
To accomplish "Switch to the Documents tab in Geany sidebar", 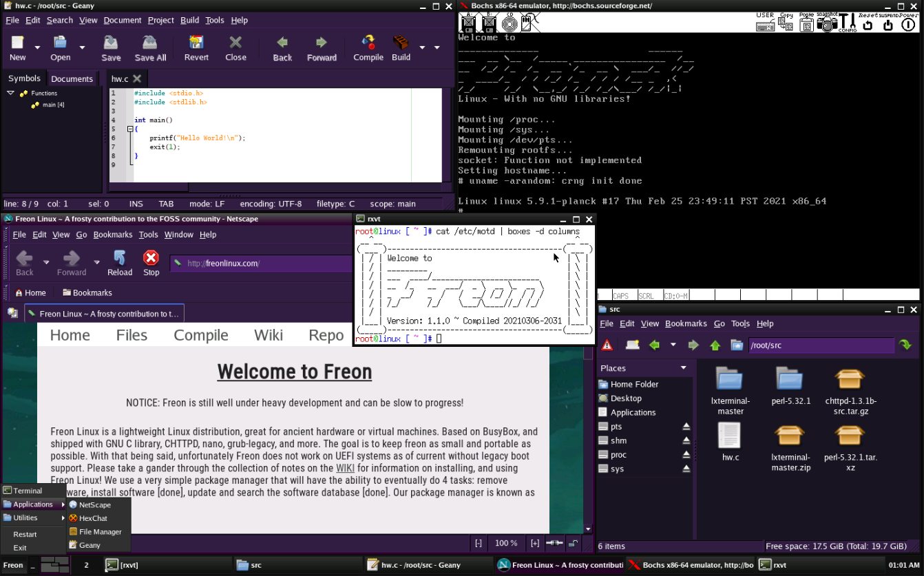I will click(72, 78).
